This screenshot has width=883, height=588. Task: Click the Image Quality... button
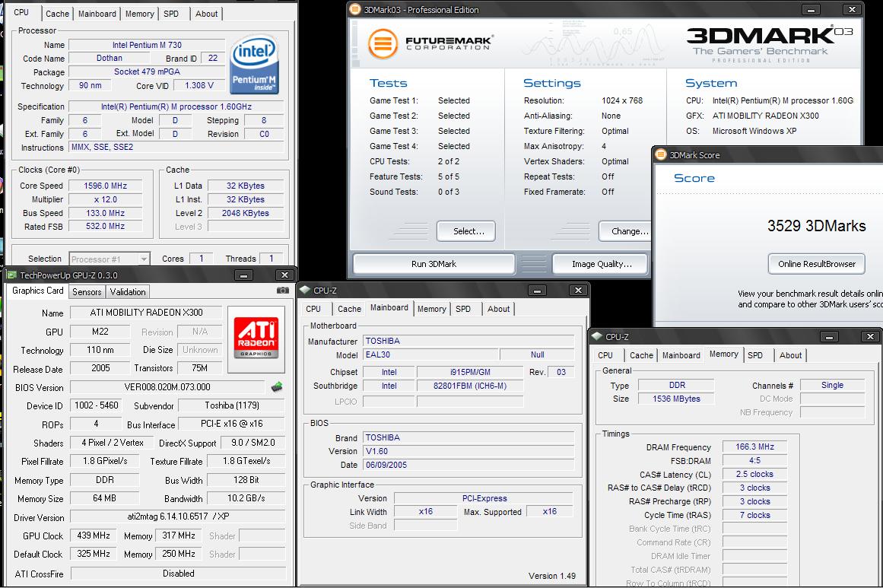(602, 264)
